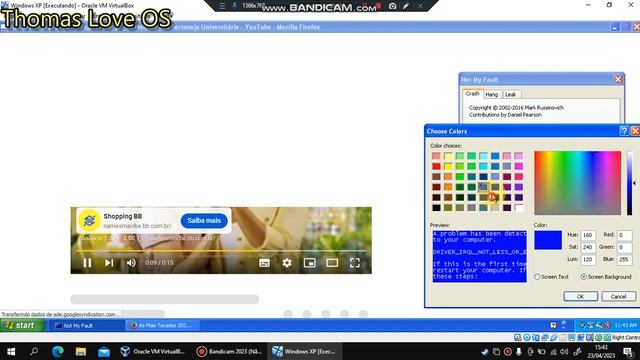The height and width of the screenshot is (360, 640).
Task: Open the Windows notification center icon
Action: [x=629, y=351]
